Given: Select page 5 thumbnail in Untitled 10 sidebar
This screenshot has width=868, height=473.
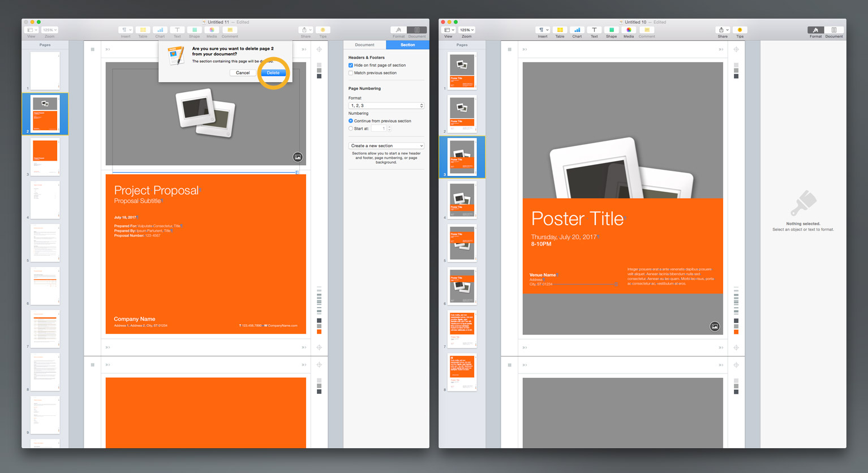Looking at the screenshot, I should [x=462, y=243].
